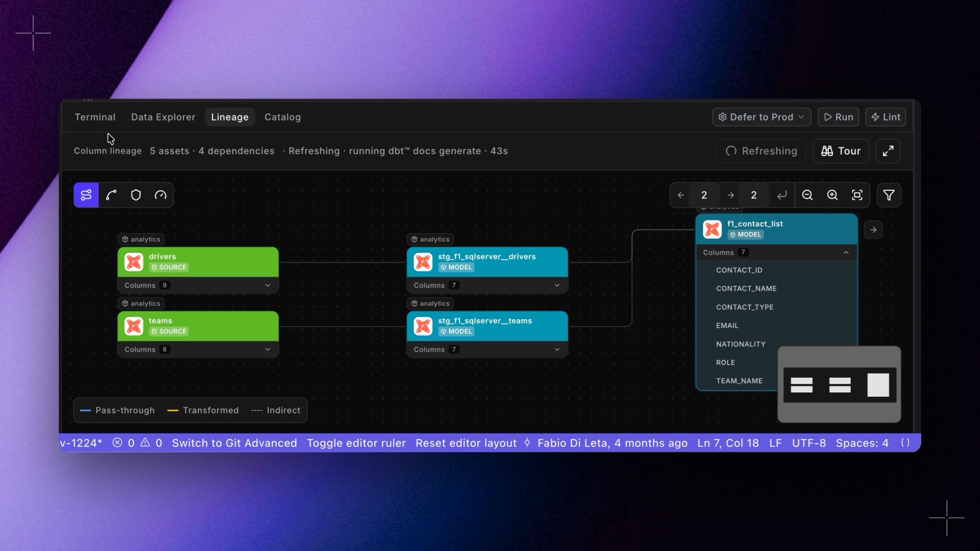Open the Defer to Prod dropdown
This screenshot has height=551, width=980.
click(761, 117)
